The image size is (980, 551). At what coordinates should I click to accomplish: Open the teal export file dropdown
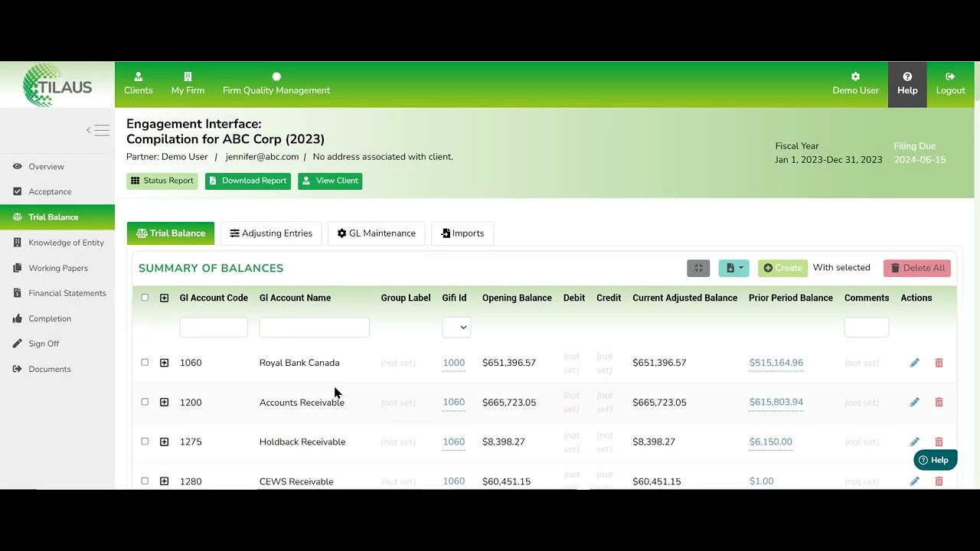734,268
